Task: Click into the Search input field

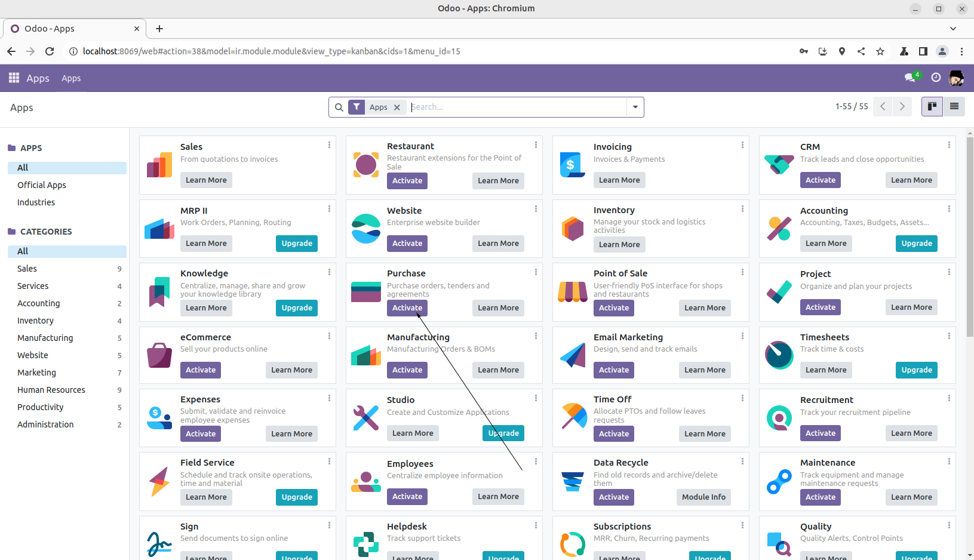Action: pyautogui.click(x=517, y=107)
